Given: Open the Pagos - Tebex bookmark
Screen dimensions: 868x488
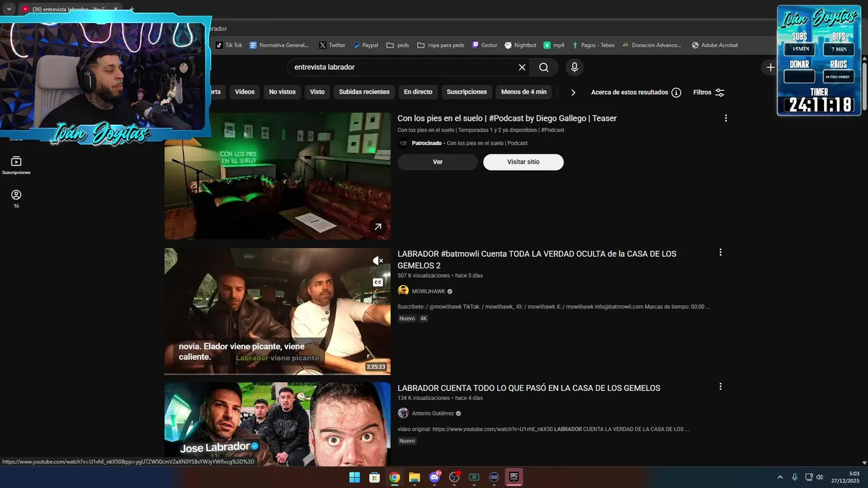Looking at the screenshot, I should [593, 45].
